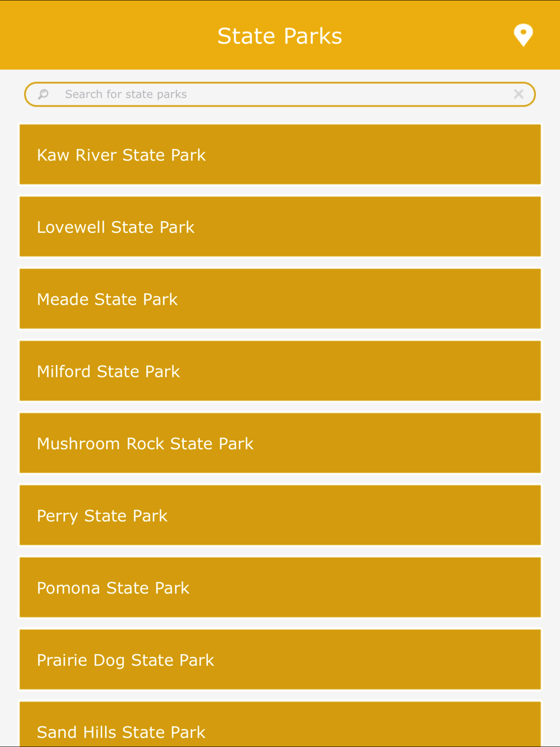
Task: Tap the Lovewell State Park row label
Action: pyautogui.click(x=115, y=227)
